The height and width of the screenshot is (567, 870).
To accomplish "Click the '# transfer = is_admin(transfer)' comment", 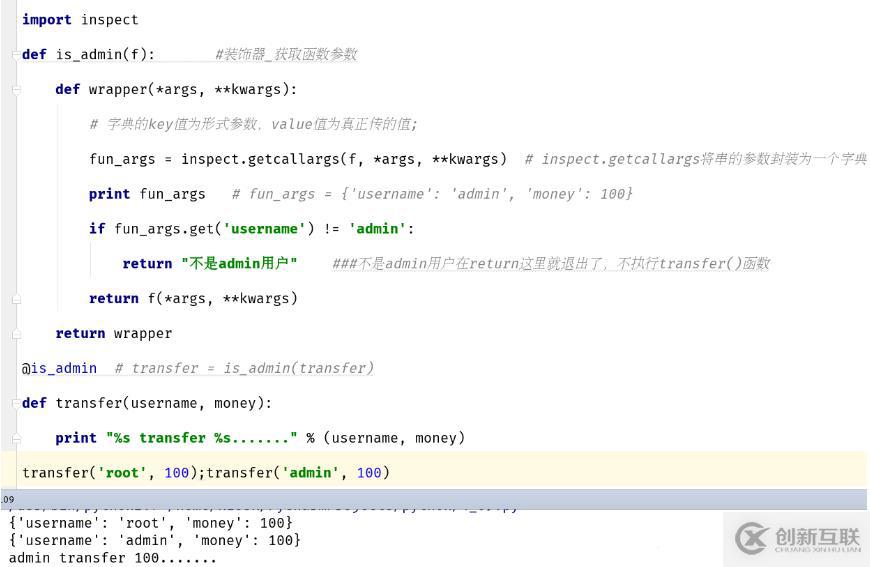I will [x=244, y=368].
